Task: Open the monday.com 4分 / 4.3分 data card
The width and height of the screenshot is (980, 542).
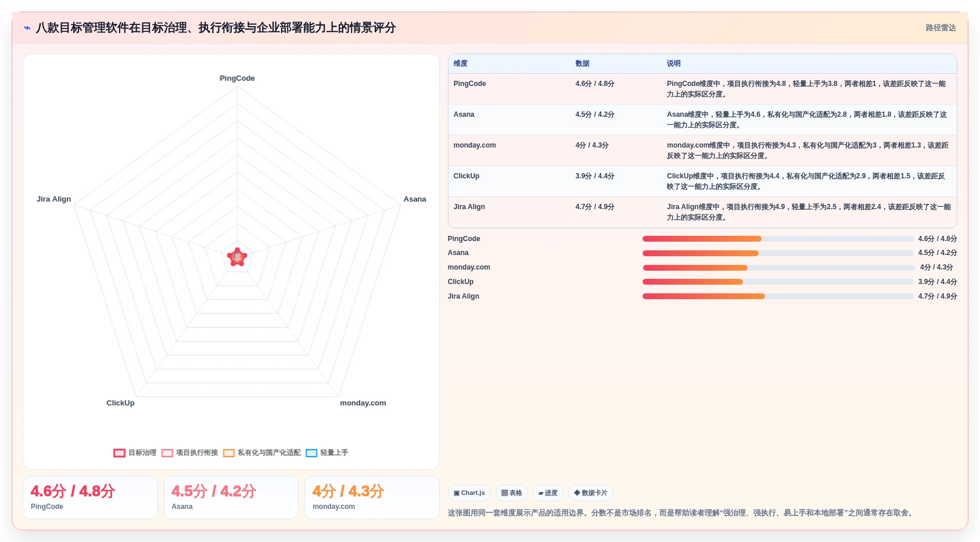Action: coord(372,497)
